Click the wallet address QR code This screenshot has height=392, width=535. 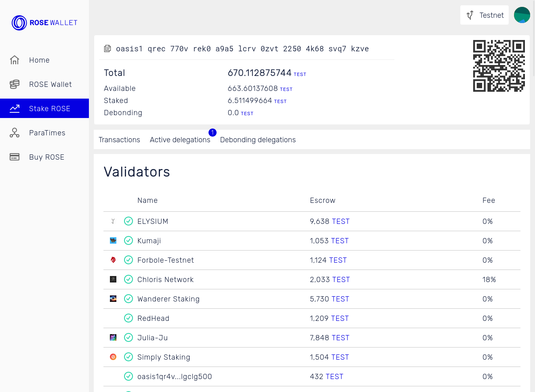coord(499,66)
